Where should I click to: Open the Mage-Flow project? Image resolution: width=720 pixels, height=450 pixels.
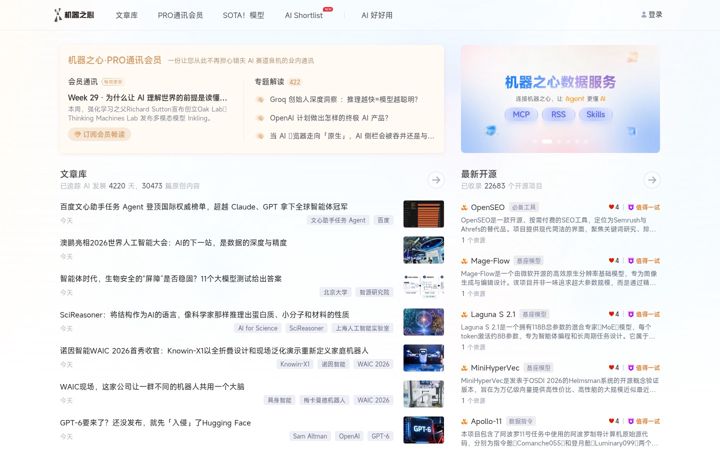click(x=490, y=261)
